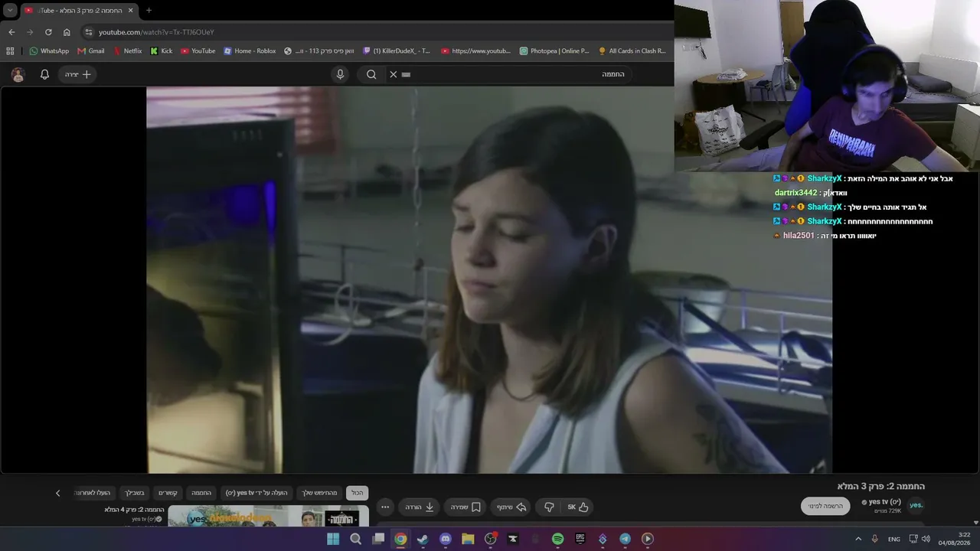Open recommended video פרק 4 המלא thumbnail
This screenshot has width=980, height=551.
tap(268, 517)
